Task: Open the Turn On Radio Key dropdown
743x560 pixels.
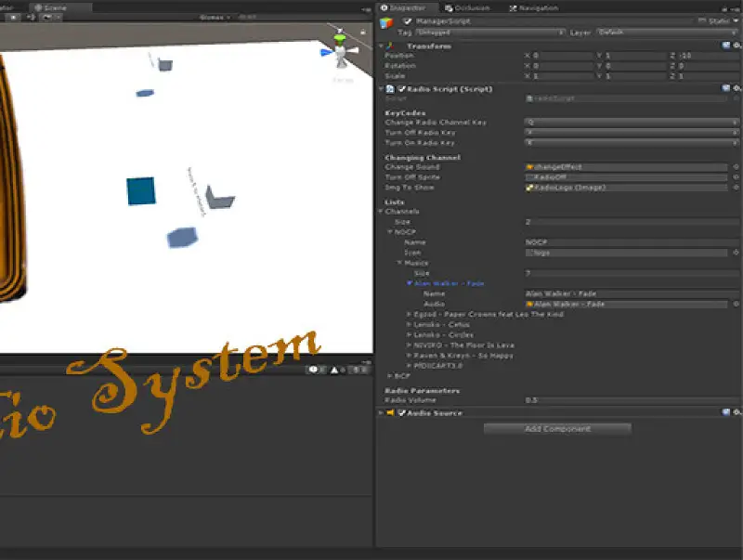Action: (x=632, y=143)
